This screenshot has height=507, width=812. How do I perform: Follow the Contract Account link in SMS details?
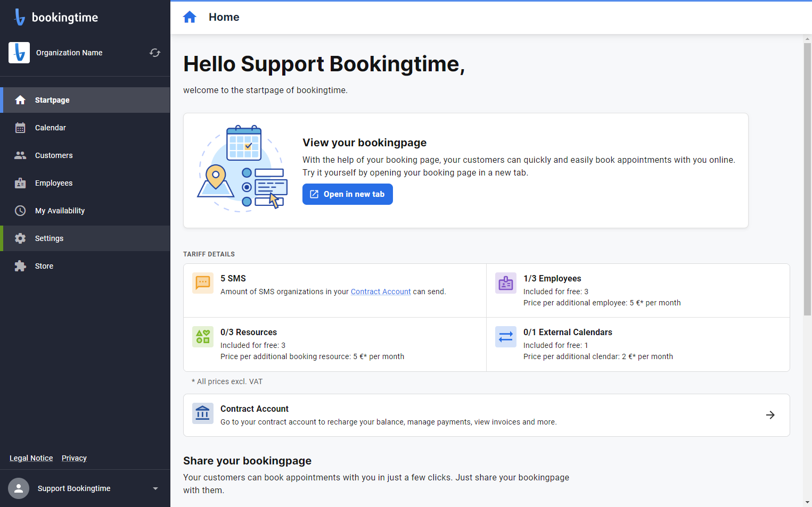tap(381, 292)
